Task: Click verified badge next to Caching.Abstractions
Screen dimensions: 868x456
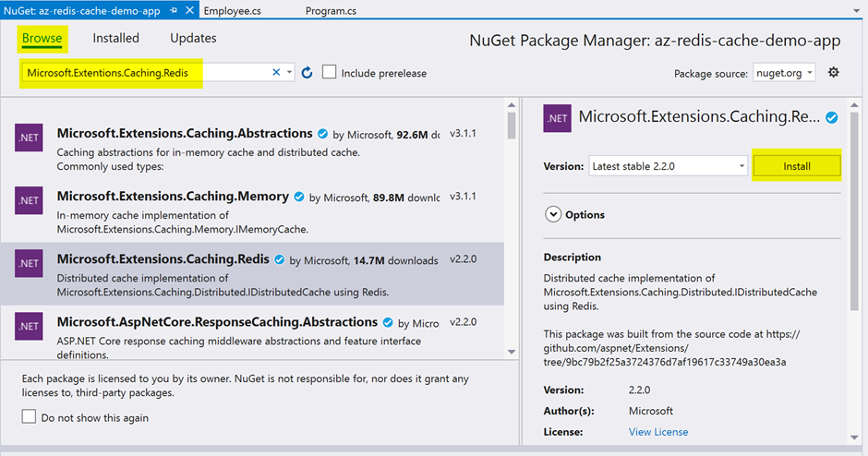Action: click(x=323, y=133)
